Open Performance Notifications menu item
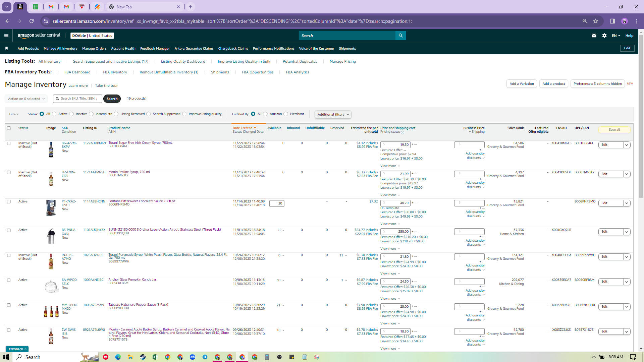The width and height of the screenshot is (644, 362). tap(273, 49)
